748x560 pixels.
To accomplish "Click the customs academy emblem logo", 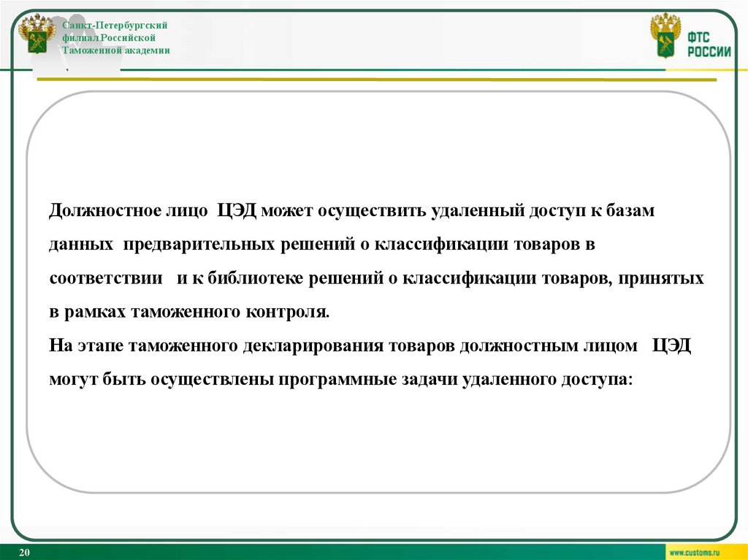I will coord(37,33).
